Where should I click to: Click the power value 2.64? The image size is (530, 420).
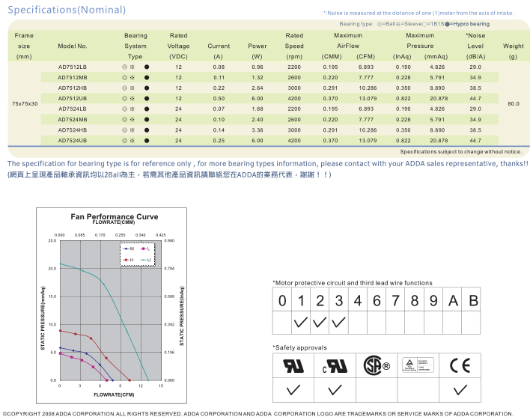258,88
